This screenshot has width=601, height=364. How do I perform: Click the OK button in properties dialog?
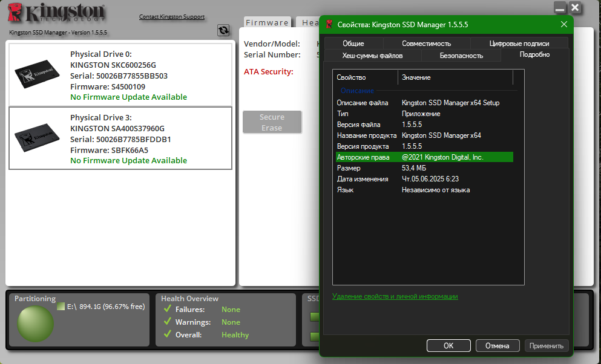(448, 346)
